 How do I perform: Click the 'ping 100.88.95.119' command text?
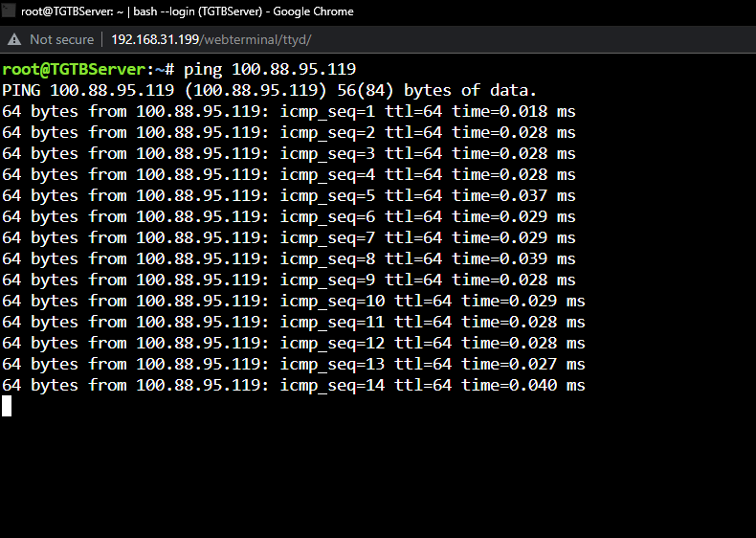pyautogui.click(x=270, y=69)
